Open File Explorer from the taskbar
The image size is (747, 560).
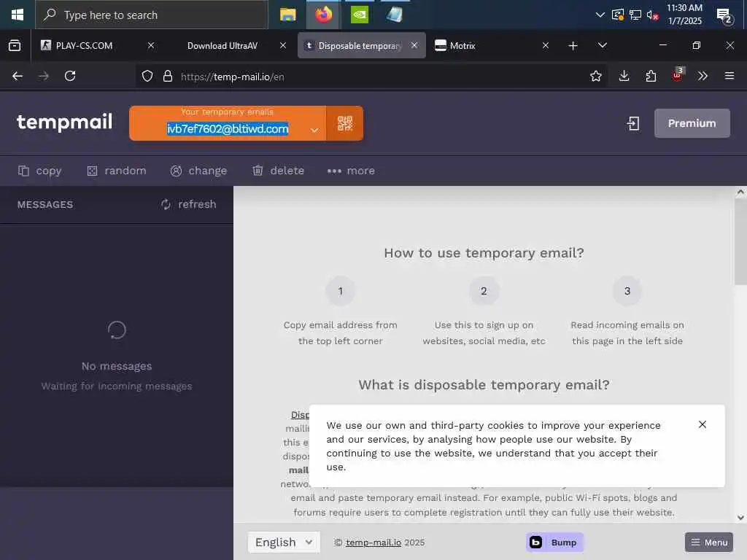pyautogui.click(x=287, y=15)
